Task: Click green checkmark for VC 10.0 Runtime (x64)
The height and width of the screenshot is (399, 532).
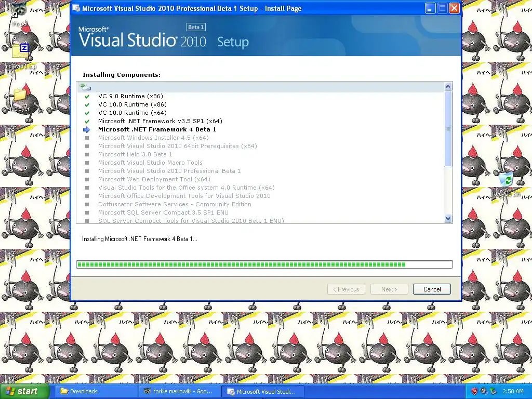Action: coord(87,113)
